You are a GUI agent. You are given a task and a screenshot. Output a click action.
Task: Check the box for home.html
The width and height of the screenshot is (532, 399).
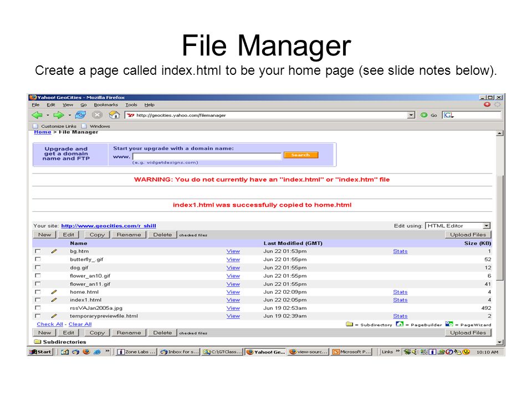(38, 292)
